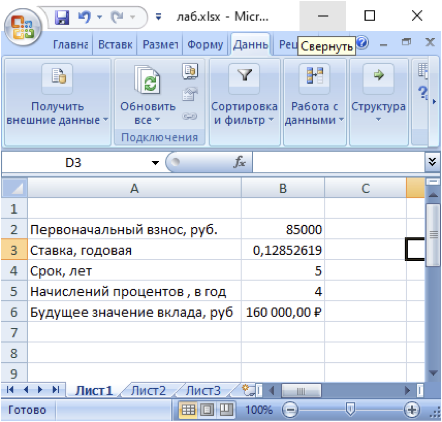442x422 pixels.
Task: Zoom in with the plus button
Action: pyautogui.click(x=412, y=410)
